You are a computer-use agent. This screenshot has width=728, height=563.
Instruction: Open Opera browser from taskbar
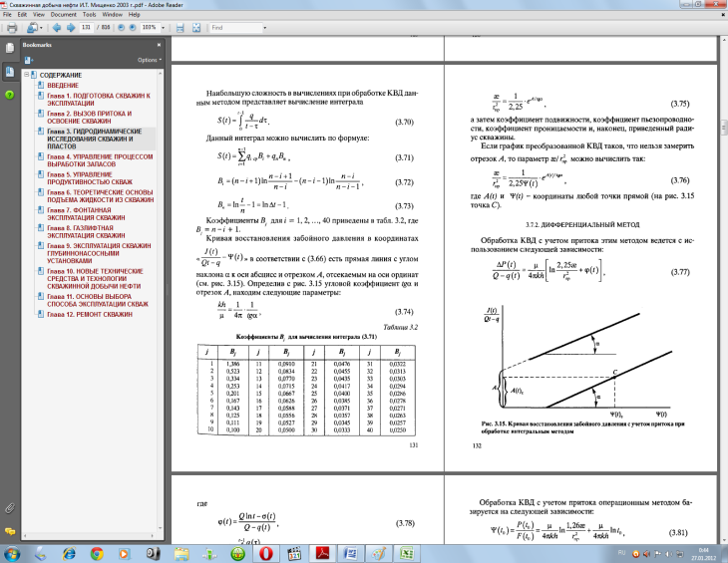(266, 553)
